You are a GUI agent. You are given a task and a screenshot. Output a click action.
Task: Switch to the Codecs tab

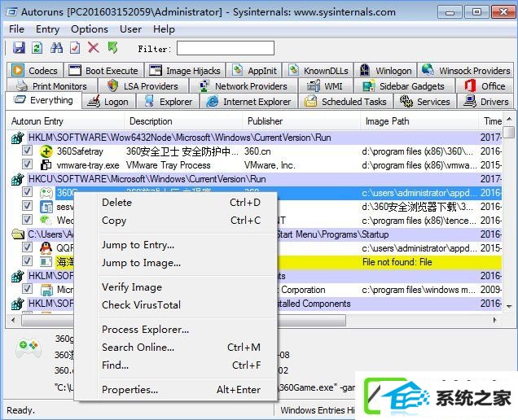click(35, 70)
